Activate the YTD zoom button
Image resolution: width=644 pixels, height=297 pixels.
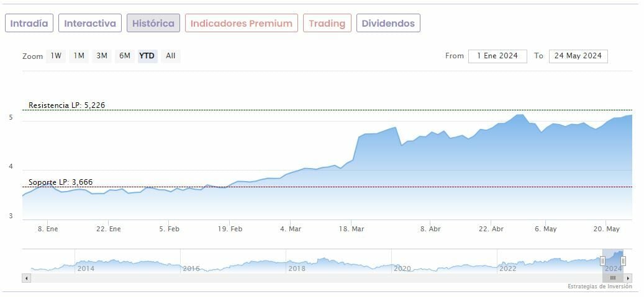coord(147,56)
